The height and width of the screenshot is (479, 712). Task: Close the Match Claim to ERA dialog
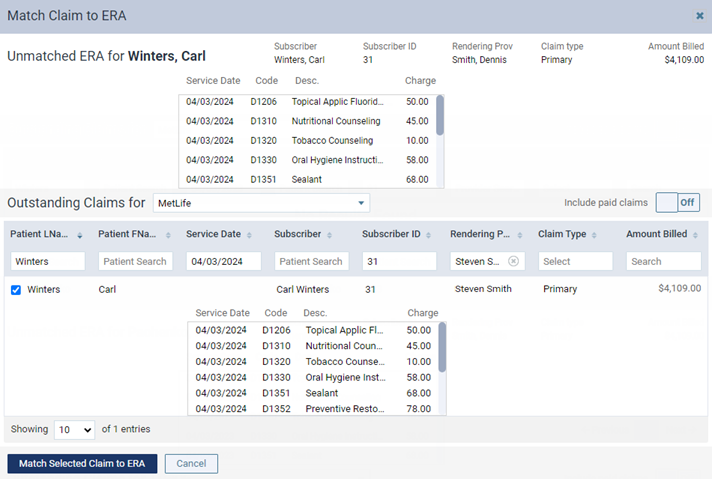tap(700, 16)
